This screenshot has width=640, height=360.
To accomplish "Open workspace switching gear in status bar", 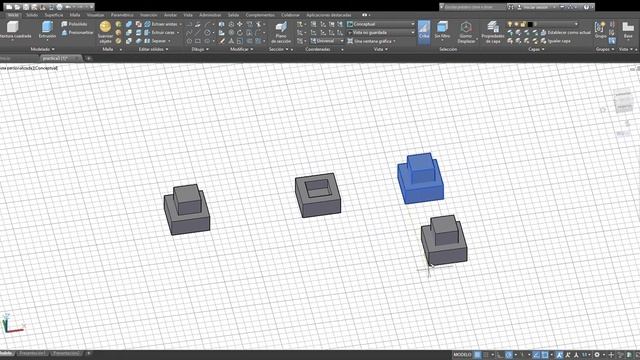I will click(x=597, y=355).
